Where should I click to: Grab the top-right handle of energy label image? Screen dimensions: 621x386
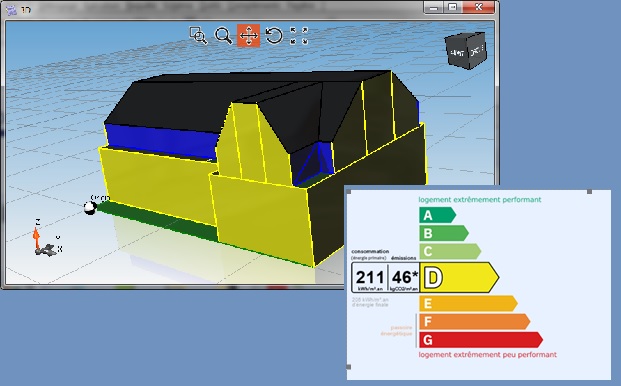[589, 192]
